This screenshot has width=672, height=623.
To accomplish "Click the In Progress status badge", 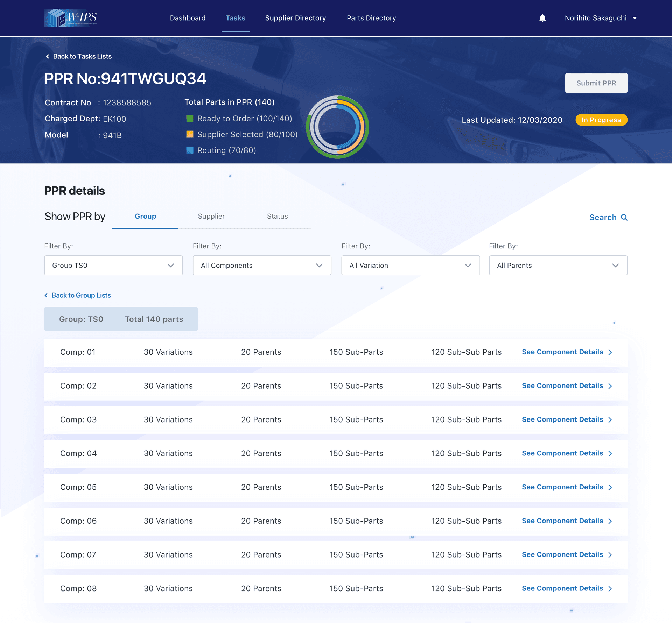I will coord(601,120).
